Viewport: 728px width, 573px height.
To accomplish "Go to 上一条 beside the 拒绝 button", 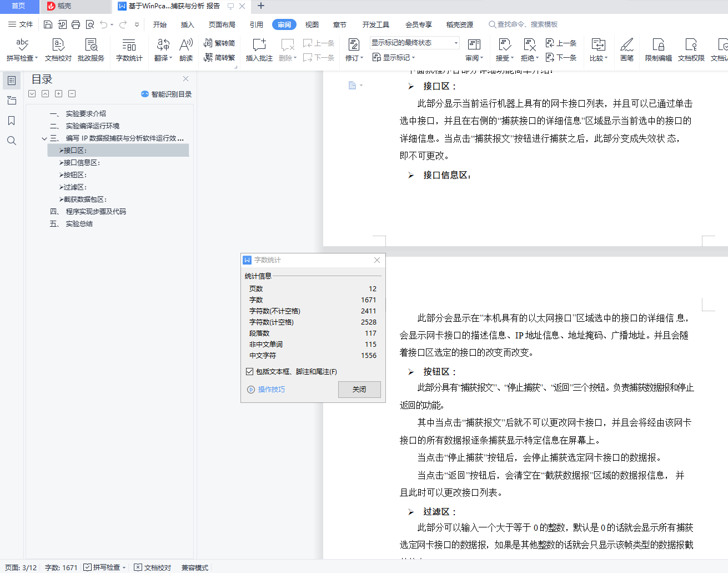I will [561, 43].
